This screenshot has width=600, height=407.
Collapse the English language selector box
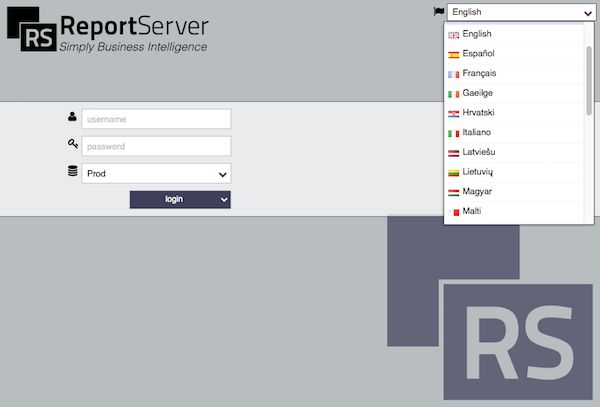(x=521, y=12)
